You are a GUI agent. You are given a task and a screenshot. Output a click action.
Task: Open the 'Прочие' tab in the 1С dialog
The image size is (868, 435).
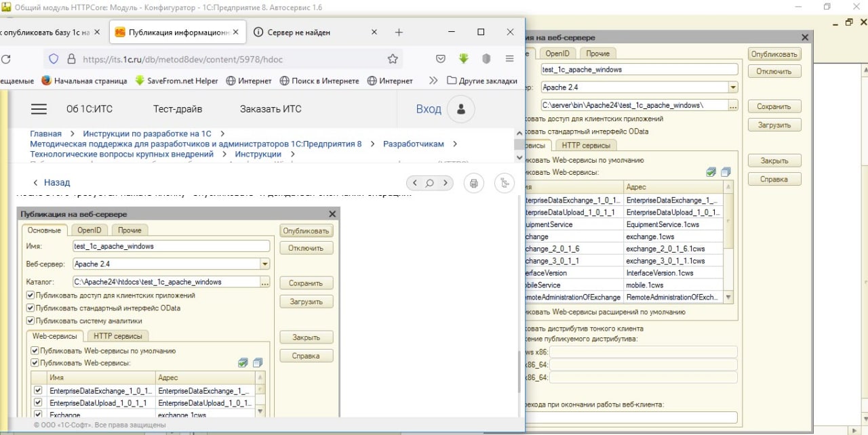coord(597,54)
